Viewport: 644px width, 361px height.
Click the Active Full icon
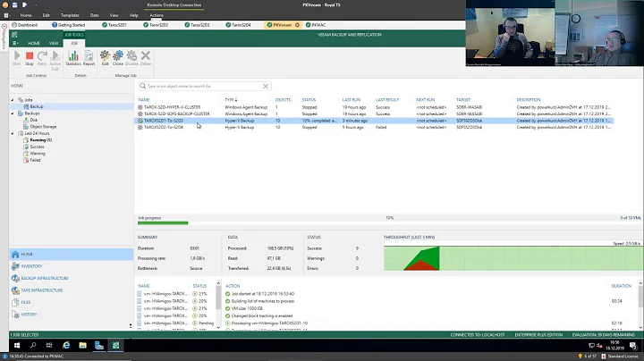(x=55, y=60)
